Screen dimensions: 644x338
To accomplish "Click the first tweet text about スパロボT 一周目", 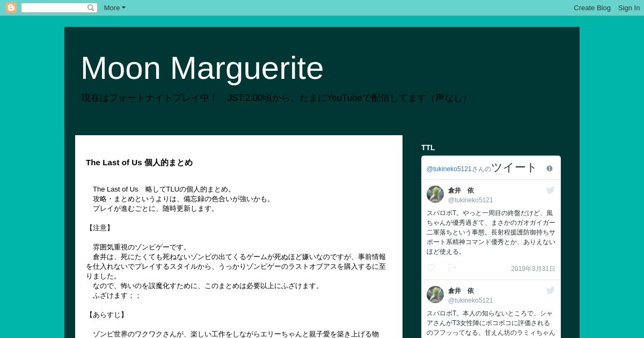I will pos(491,232).
